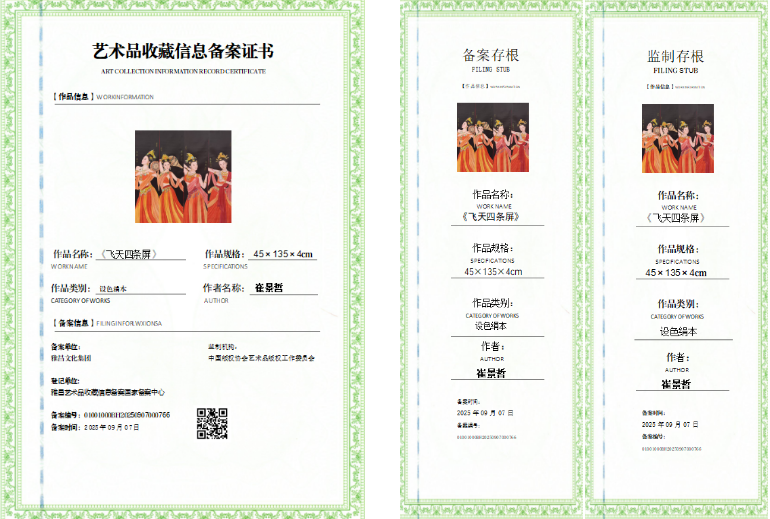
Task: Click 《飞天四条屏》 on the main certificate
Action: (x=128, y=254)
